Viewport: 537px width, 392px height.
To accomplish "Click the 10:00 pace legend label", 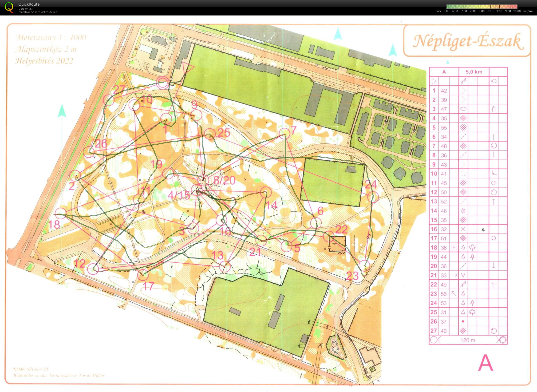I will point(517,11).
